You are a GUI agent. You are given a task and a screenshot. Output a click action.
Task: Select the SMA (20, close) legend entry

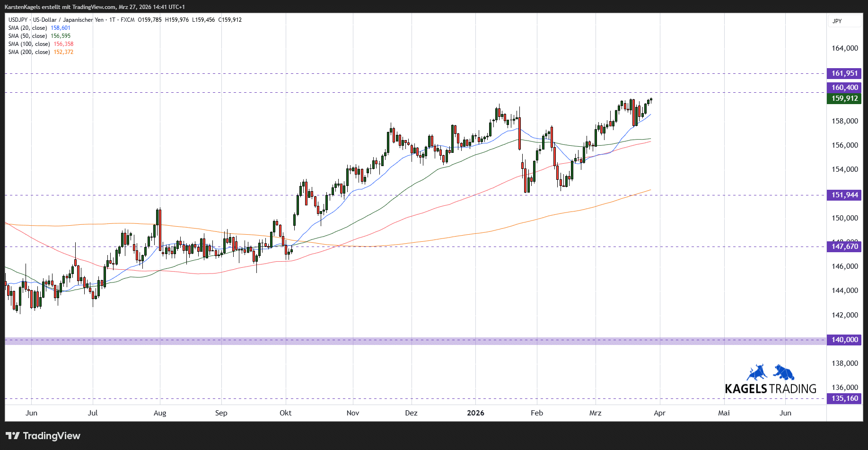coord(28,28)
